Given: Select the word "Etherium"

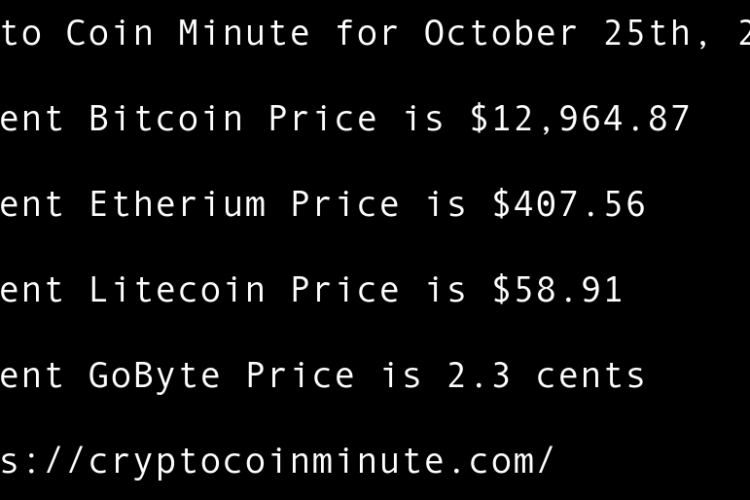Looking at the screenshot, I should click(x=177, y=205).
